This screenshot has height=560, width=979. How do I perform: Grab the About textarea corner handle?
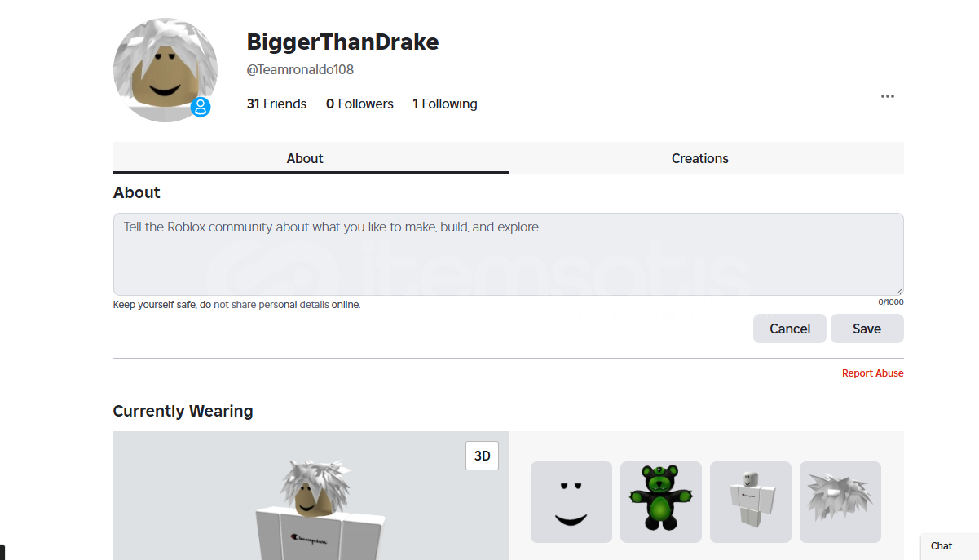[x=899, y=291]
